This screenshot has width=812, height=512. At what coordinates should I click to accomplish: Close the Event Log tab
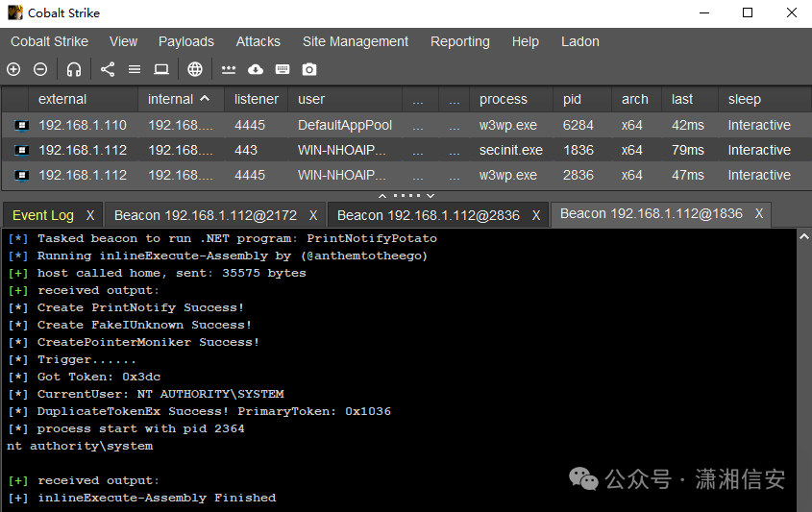point(90,215)
